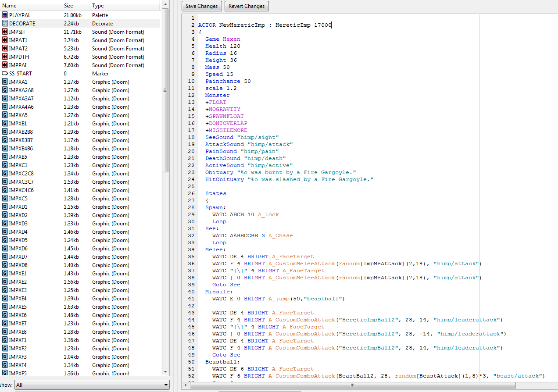Click the IMPXA1 graphic icon

(5, 82)
